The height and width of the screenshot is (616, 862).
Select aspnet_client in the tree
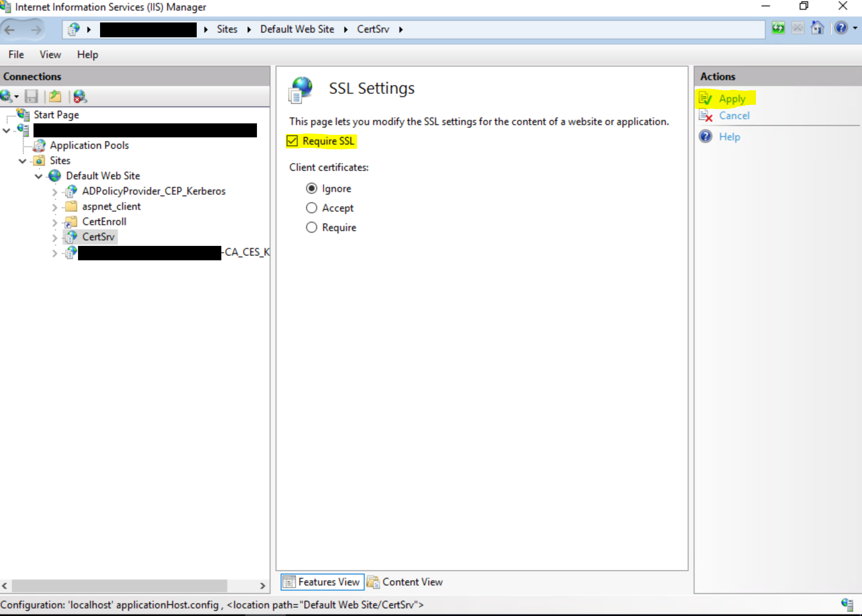(111, 206)
